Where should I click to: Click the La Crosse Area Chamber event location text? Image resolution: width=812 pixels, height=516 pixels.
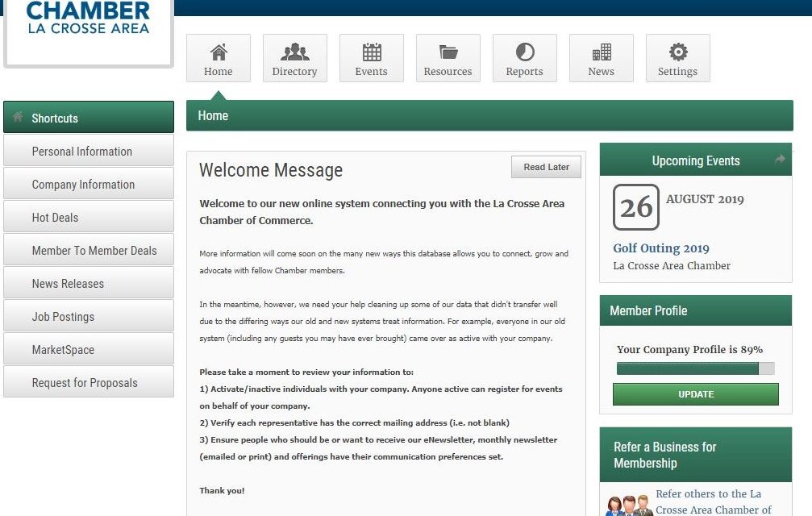(x=672, y=265)
